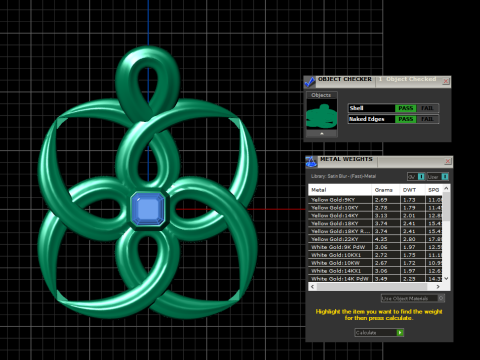The height and width of the screenshot is (360, 480).
Task: Close the Metal Weights panel
Action: pyautogui.click(x=448, y=161)
